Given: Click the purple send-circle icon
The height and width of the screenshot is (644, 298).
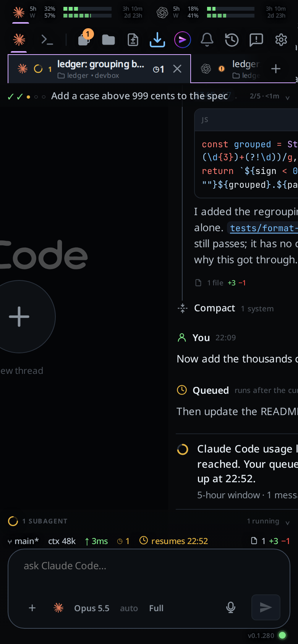Looking at the screenshot, I should point(182,40).
